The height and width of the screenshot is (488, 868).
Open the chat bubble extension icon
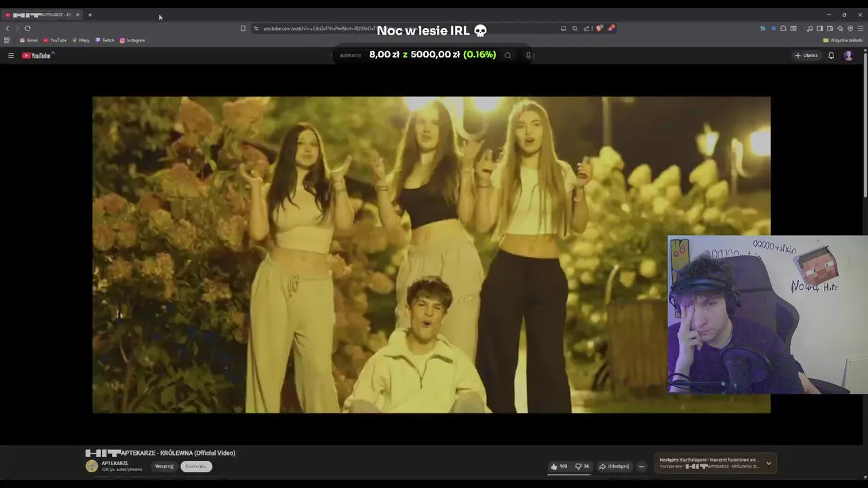point(783,28)
